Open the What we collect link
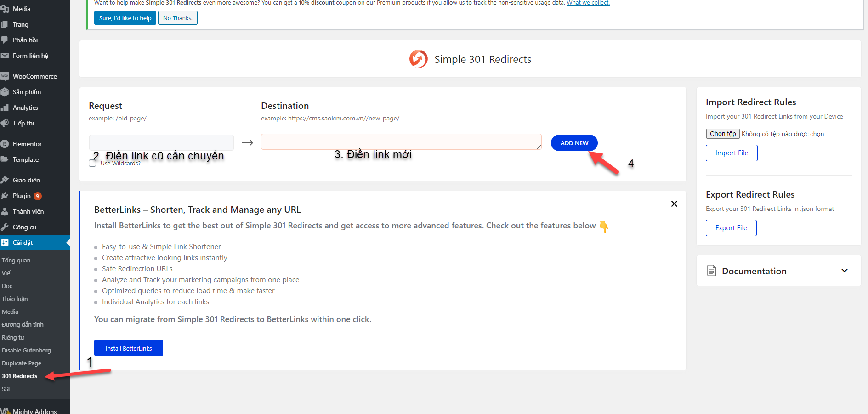Viewport: 868px width, 414px height. click(x=588, y=3)
